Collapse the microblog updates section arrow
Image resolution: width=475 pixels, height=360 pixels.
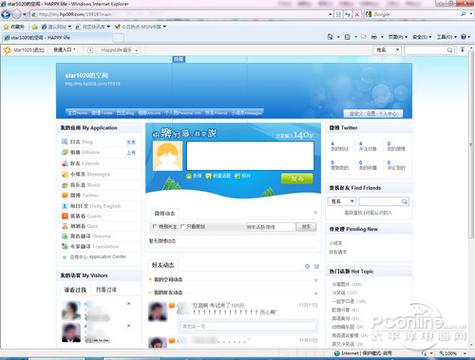(315, 212)
